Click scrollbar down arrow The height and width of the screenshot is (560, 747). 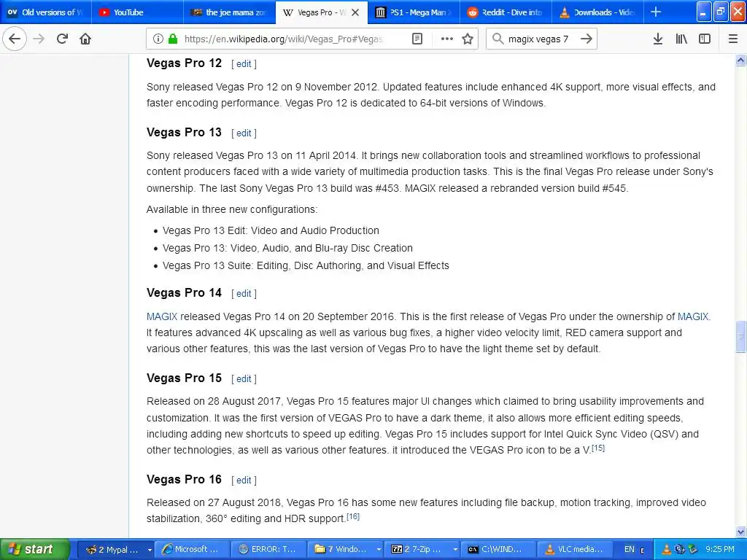click(x=740, y=532)
